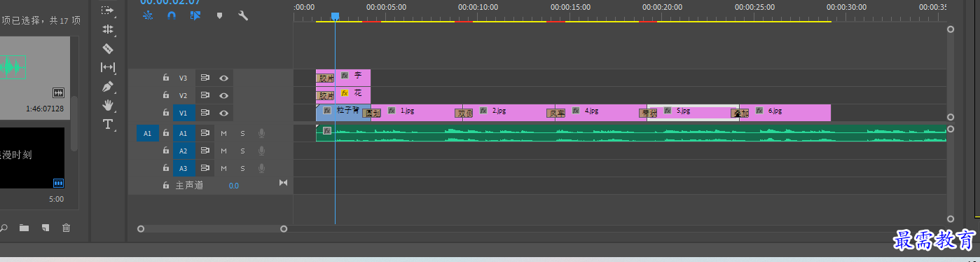Click the icon at the end of the 主声道 row
Screen dimensions: 980x262
click(x=283, y=183)
